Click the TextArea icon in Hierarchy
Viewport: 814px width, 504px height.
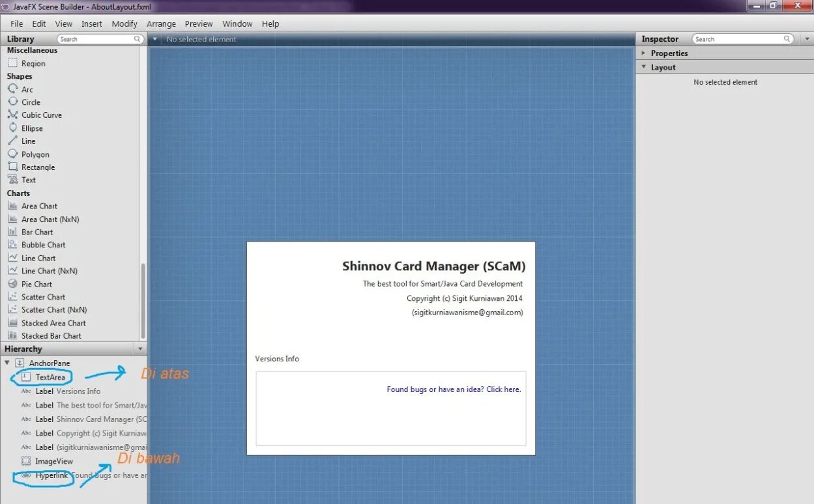[x=26, y=377]
